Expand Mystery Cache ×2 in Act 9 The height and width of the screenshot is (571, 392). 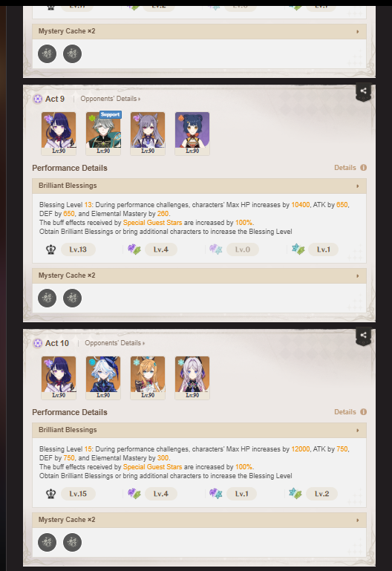tap(199, 275)
